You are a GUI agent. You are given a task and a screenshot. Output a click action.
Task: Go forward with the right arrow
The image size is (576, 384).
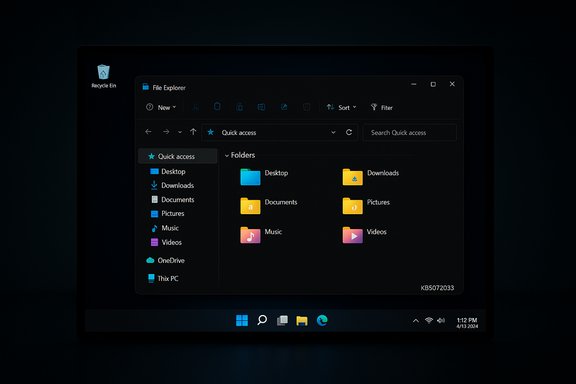coord(166,132)
